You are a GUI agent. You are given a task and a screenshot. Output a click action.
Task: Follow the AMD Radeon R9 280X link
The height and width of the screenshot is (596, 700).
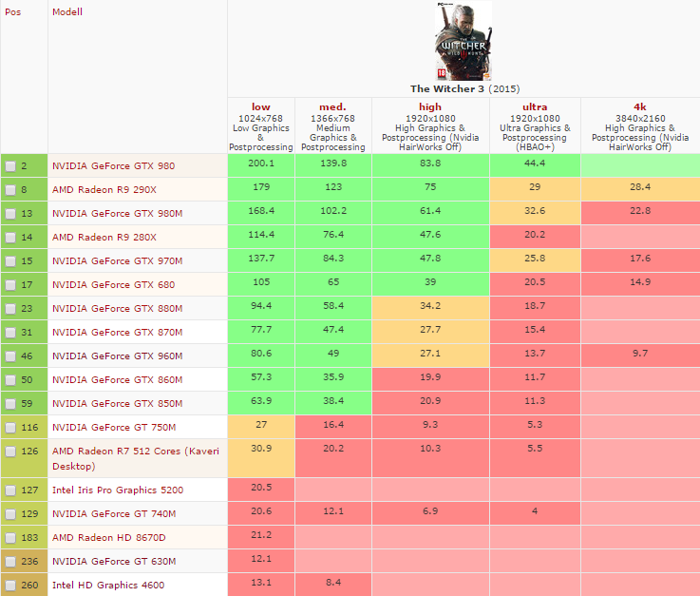(104, 237)
